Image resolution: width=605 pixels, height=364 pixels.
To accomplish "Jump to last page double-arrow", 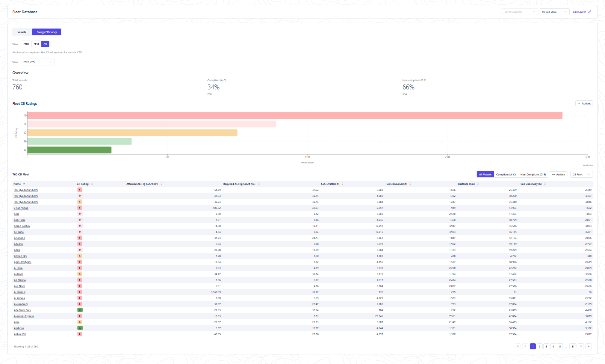I will point(588,346).
